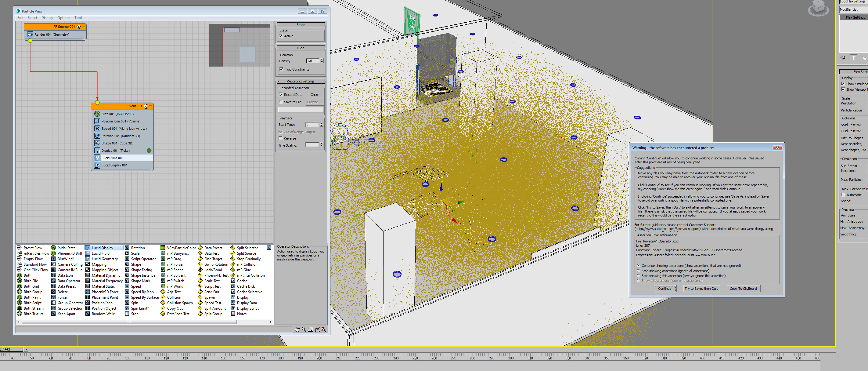Select the Lucid Display operator in depot
This screenshot has height=371, width=868.
tap(103, 248)
